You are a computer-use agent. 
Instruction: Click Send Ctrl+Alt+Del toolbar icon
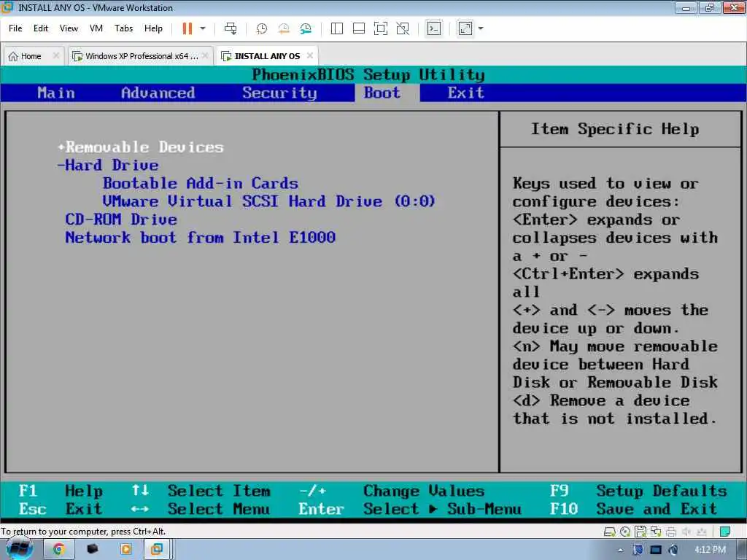coord(231,28)
